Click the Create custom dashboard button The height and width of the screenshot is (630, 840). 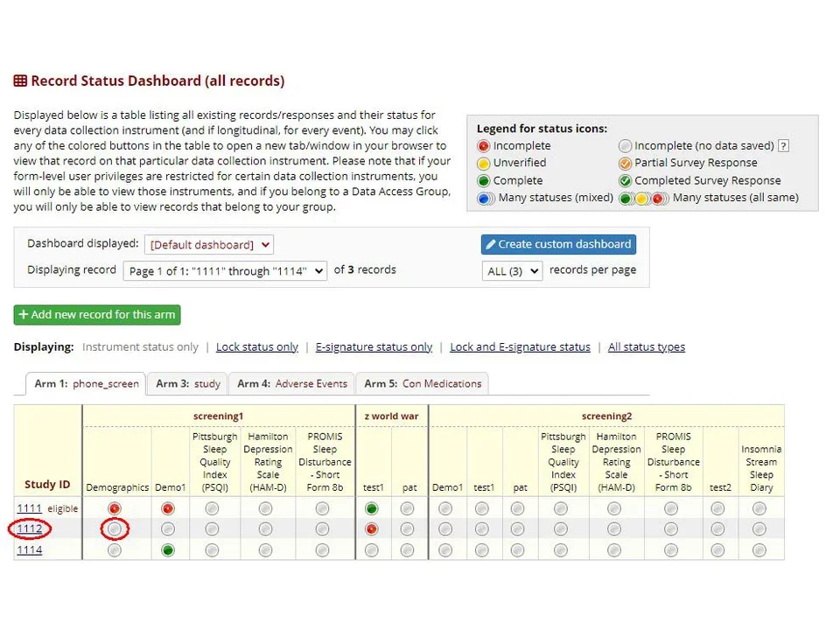coord(558,244)
